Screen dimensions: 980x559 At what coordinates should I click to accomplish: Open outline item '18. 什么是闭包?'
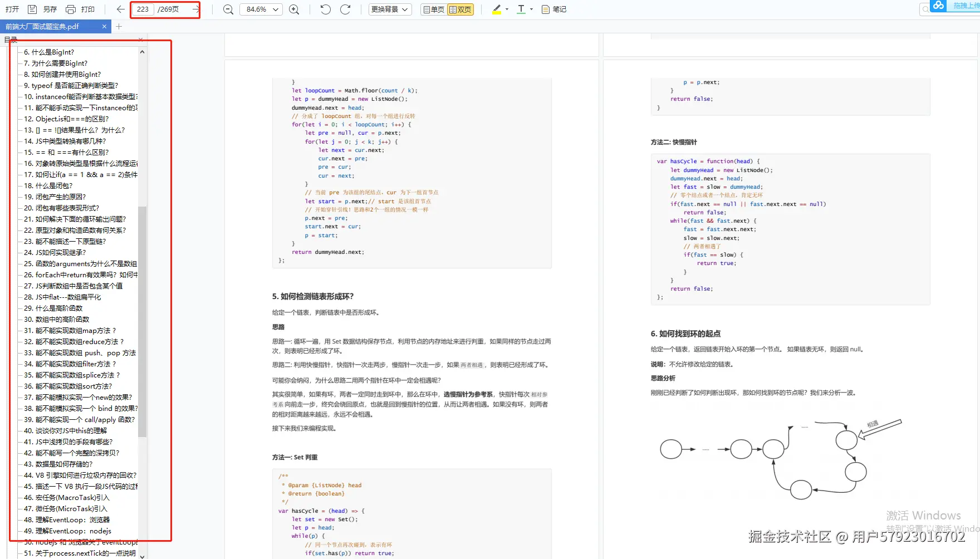pyautogui.click(x=48, y=186)
